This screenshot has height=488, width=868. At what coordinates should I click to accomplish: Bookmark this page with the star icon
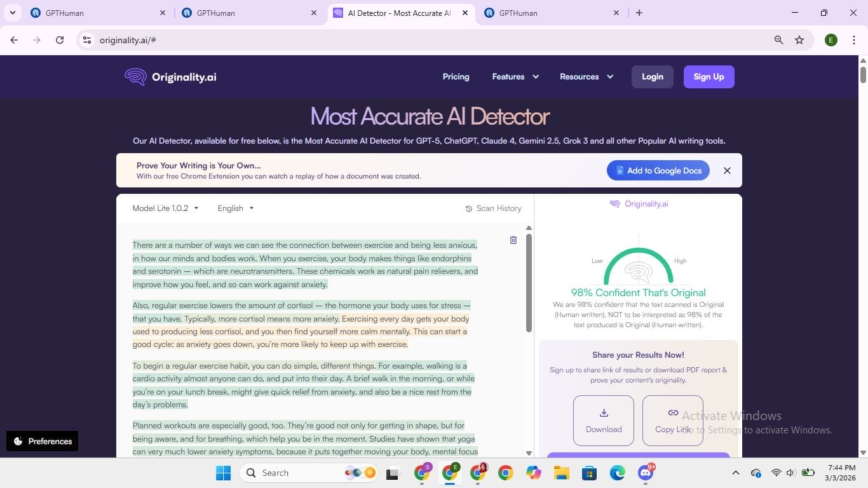(x=799, y=40)
